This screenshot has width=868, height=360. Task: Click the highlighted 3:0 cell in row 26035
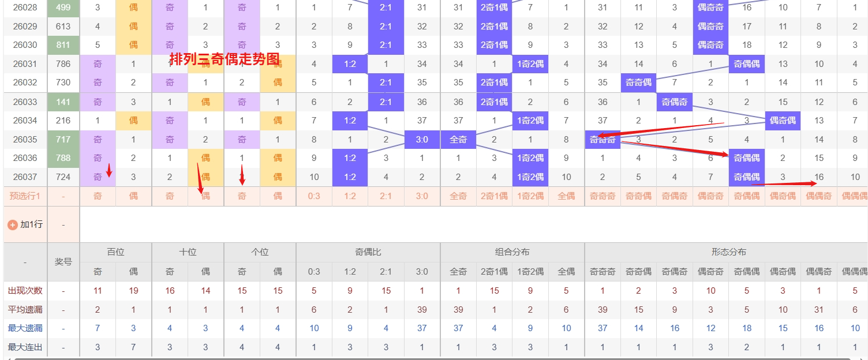[422, 140]
